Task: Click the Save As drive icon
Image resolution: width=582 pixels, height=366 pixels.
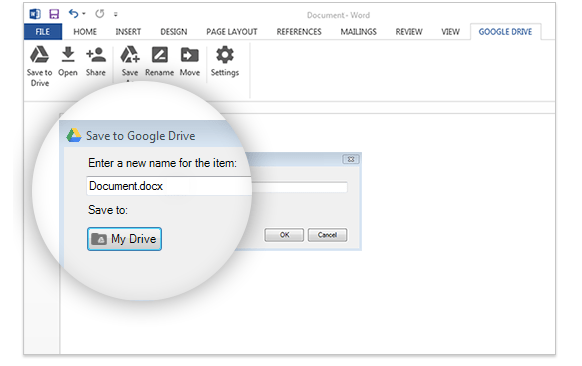Action: [x=130, y=55]
